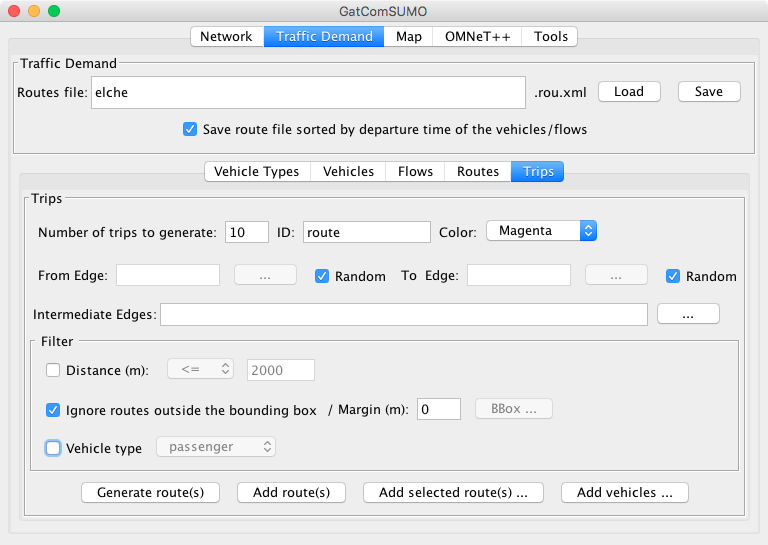
Task: Enable the Distance (m) filter checkbox
Action: 54,370
